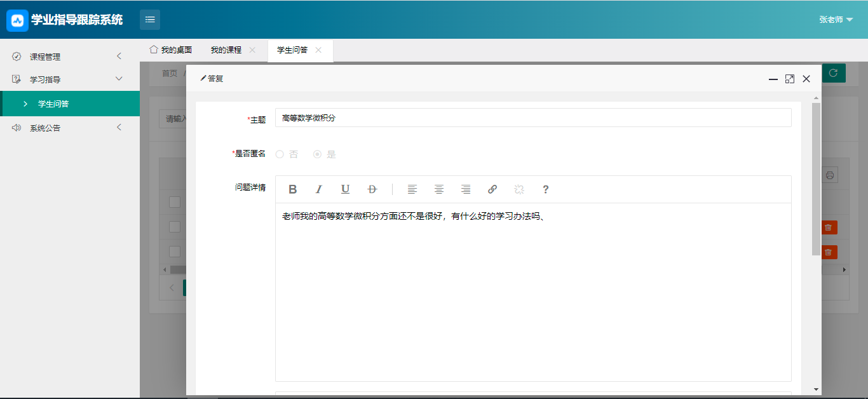
Task: Click table horizontal scrollbar left arrow
Action: click(x=165, y=270)
